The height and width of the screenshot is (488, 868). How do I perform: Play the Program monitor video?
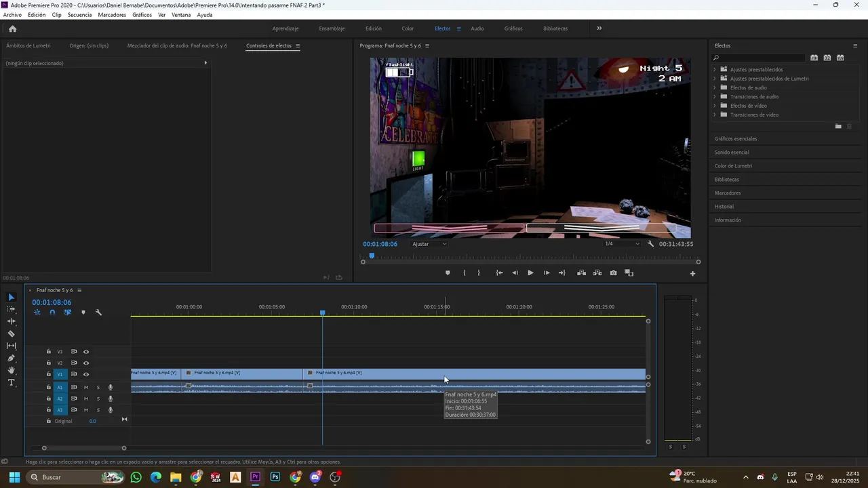point(530,273)
